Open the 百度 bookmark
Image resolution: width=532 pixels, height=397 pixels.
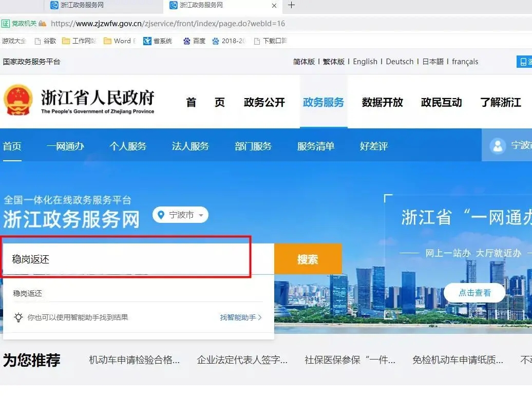tap(195, 41)
